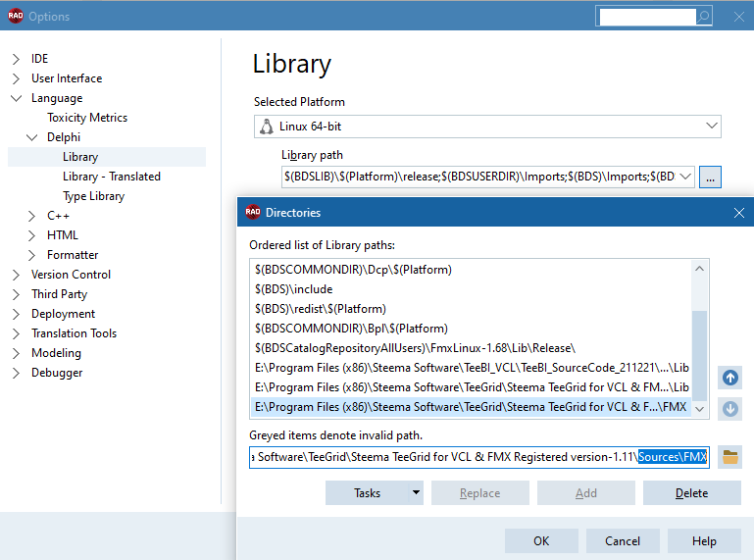The image size is (754, 560).
Task: Click the Replace button
Action: pos(479,492)
